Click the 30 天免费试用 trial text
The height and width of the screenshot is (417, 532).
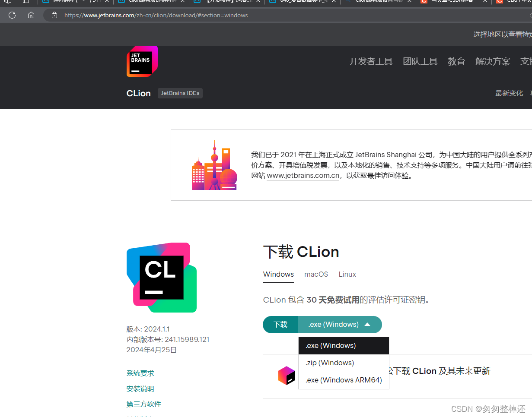tap(333, 300)
